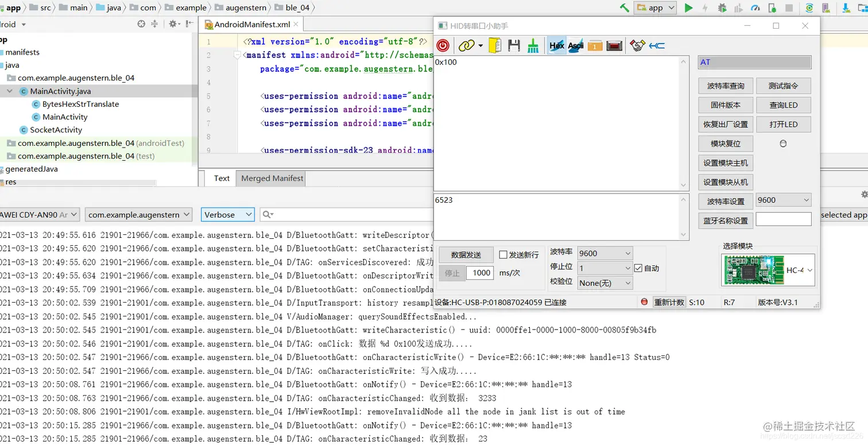Open the dropdown arrow beside the chain link icon
The width and height of the screenshot is (868, 445).
480,46
